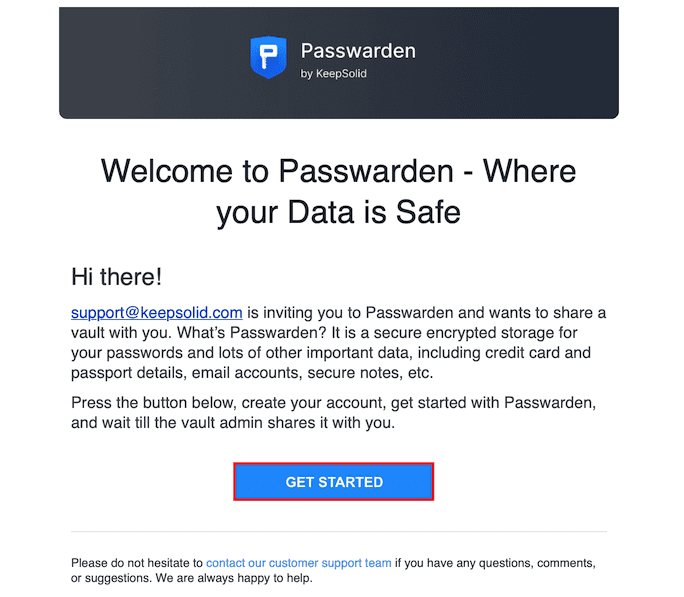This screenshot has height=597, width=684.
Task: Click the "Please do not hesitate to" footer text
Action: (137, 563)
